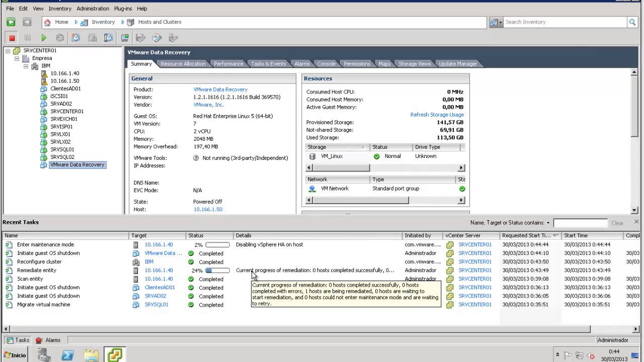Click host link 10.166.1.50 in General
Image resolution: width=644 pixels, height=362 pixels.
[208, 209]
